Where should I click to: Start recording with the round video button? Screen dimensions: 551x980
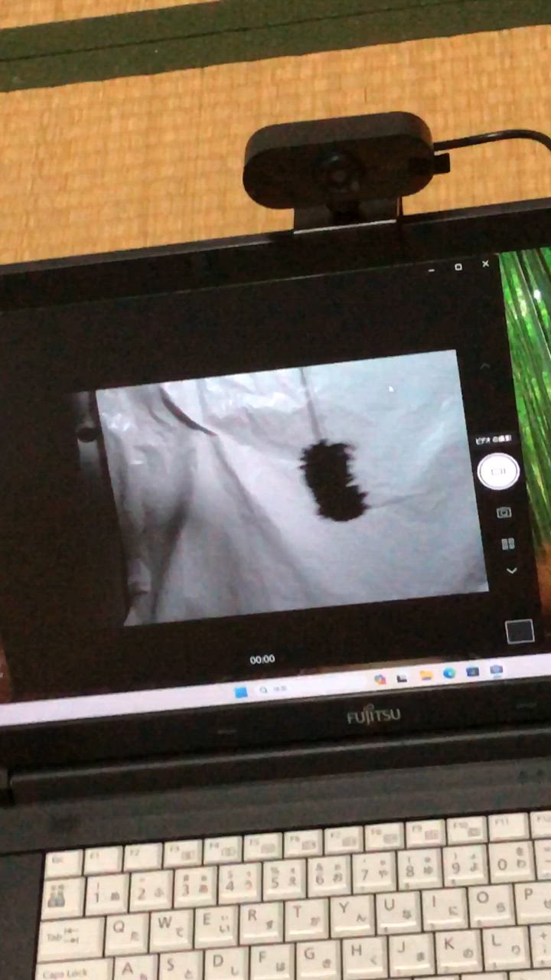point(498,472)
